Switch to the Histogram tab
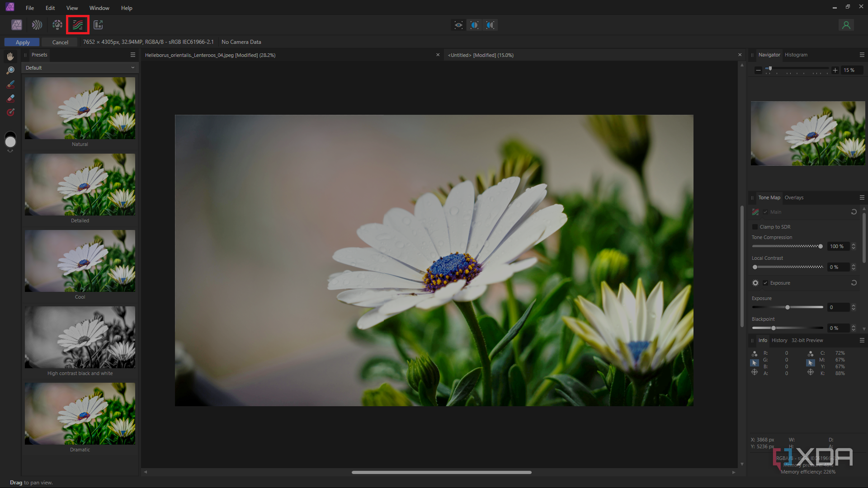 [x=796, y=55]
